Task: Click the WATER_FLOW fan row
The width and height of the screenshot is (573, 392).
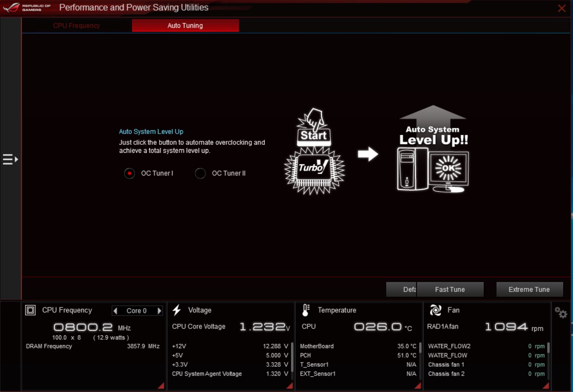Action: 487,355
